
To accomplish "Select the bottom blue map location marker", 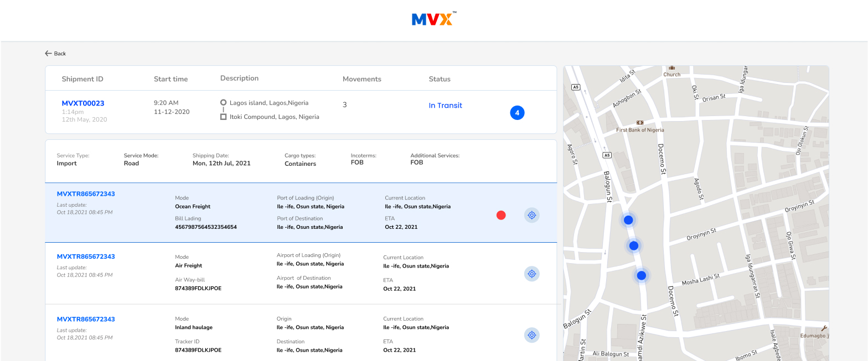I will [641, 275].
